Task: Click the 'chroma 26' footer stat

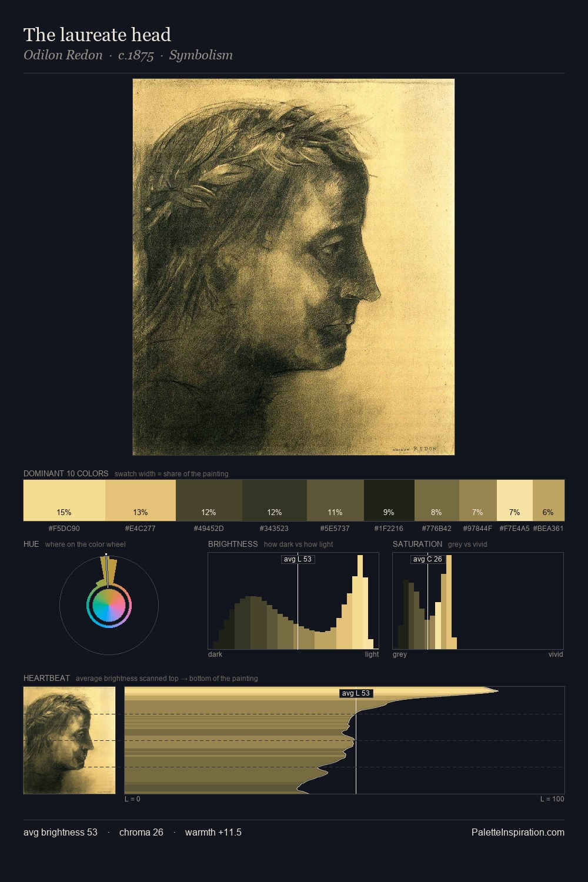Action: (x=141, y=832)
